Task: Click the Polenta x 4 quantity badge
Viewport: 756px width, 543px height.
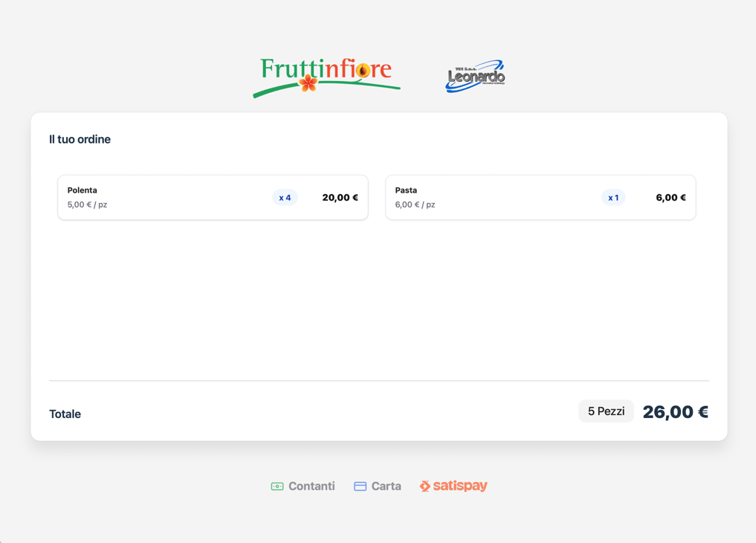Action: tap(285, 198)
